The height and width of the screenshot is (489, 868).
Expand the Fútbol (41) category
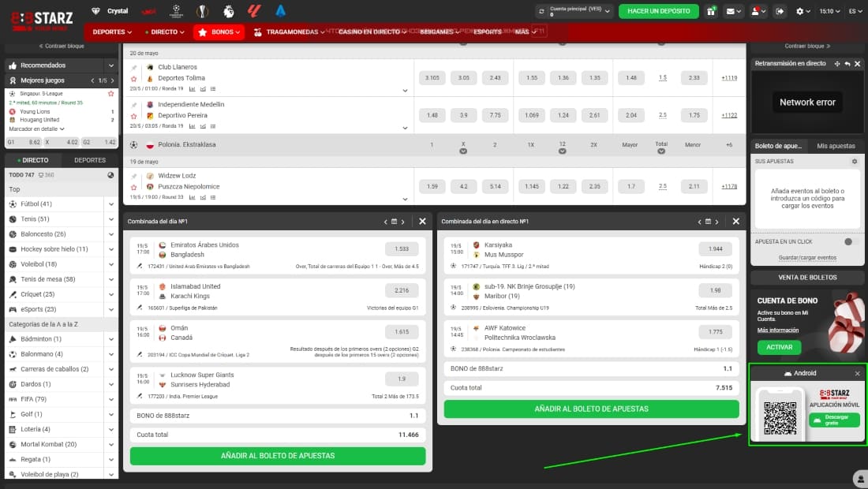pos(111,204)
